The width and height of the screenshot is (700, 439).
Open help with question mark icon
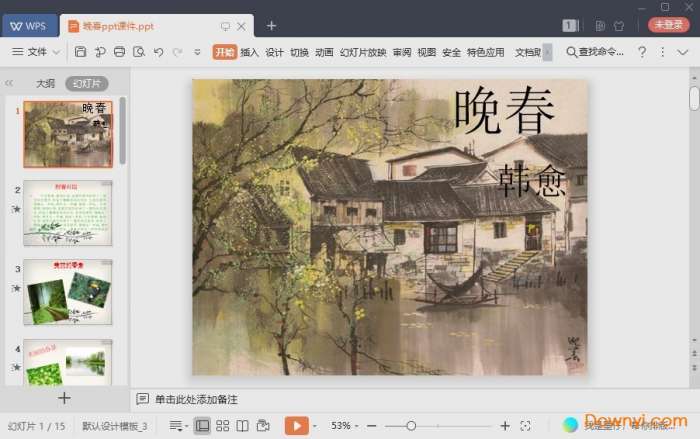tap(642, 52)
